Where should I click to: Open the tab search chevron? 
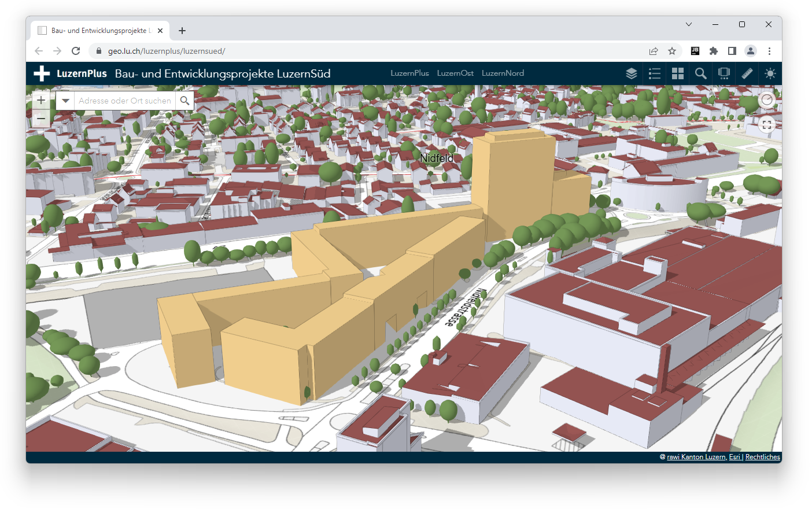pyautogui.click(x=689, y=24)
